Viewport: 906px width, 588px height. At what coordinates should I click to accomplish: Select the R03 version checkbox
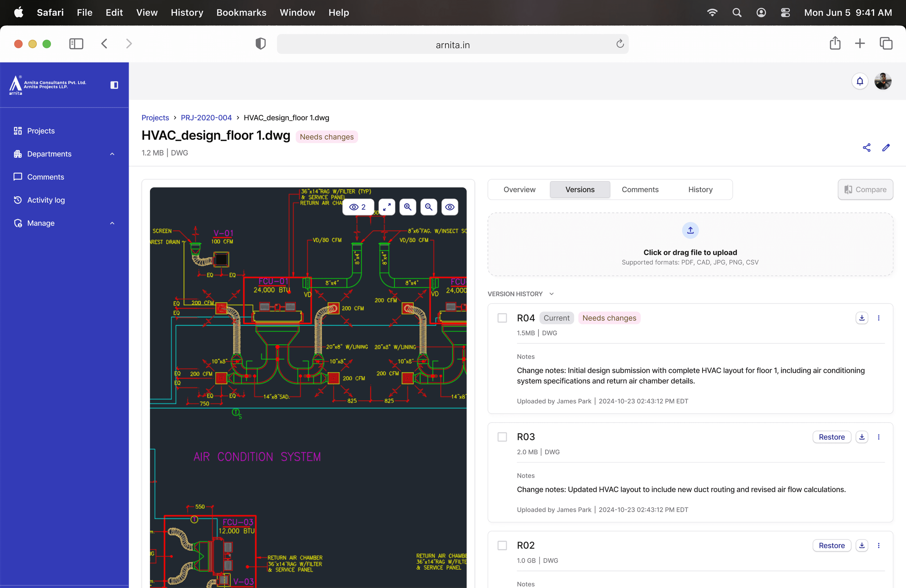click(502, 437)
